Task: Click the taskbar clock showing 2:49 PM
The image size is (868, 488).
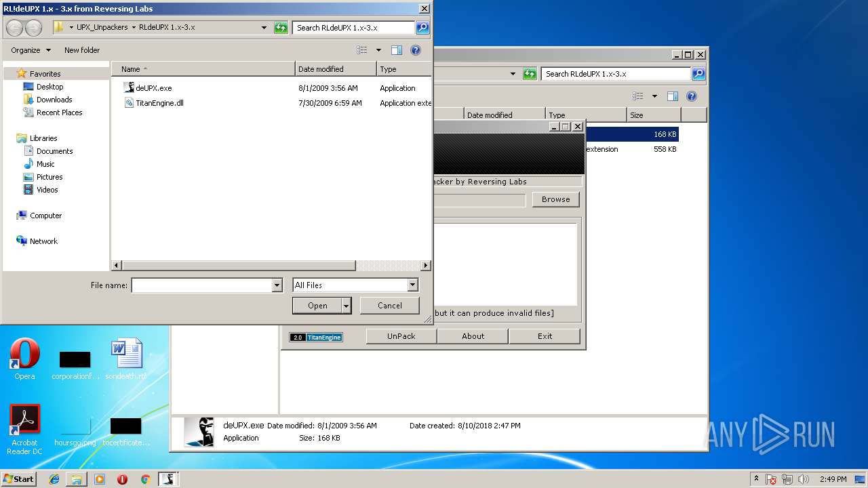Action: [833, 479]
